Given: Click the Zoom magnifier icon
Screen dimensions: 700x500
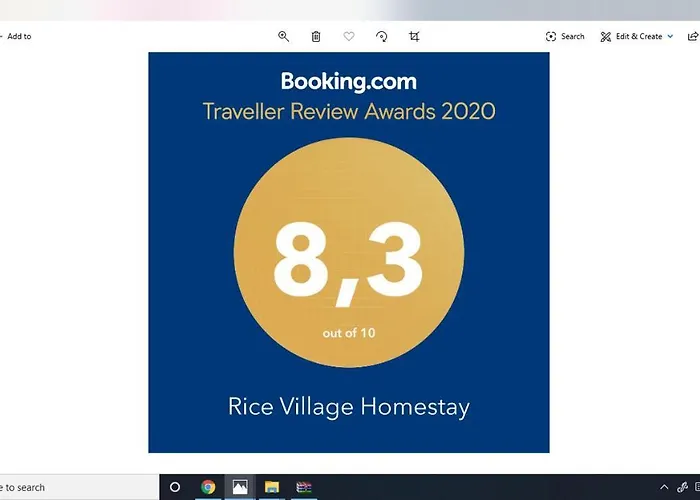Looking at the screenshot, I should click(283, 37).
